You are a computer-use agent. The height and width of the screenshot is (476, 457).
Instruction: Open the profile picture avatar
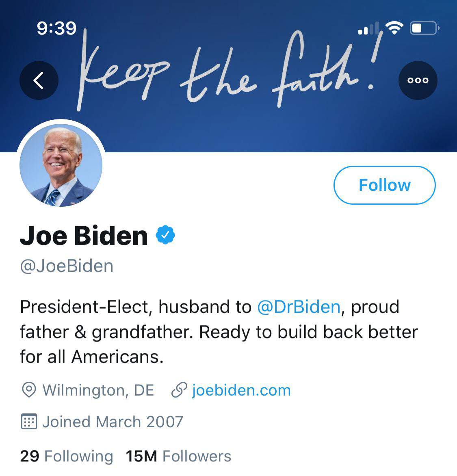click(61, 165)
